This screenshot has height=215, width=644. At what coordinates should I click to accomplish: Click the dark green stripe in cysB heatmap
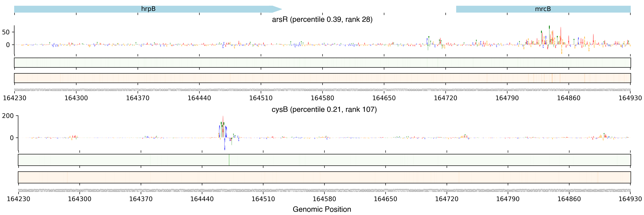tap(229, 160)
